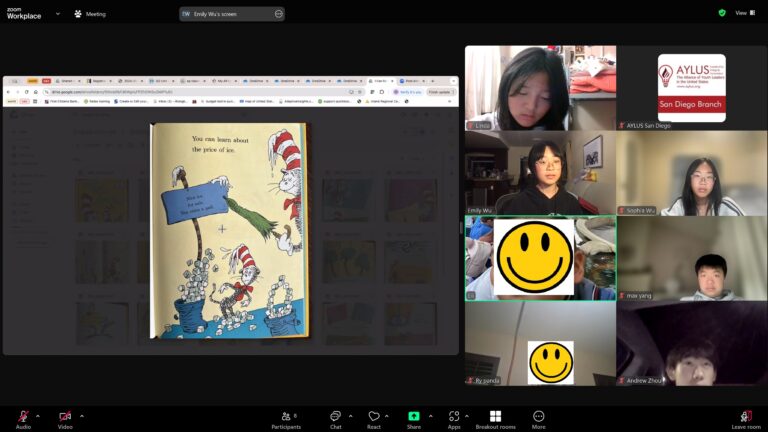This screenshot has height=432, width=768.
Task: Select the green-highlighted active speaker tile
Action: [540, 258]
